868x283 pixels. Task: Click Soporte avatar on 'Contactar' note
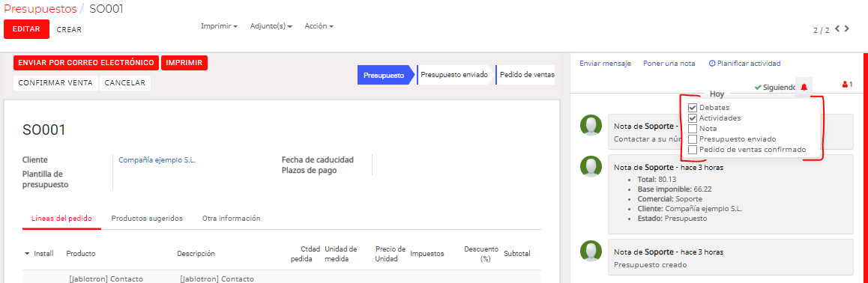point(591,125)
